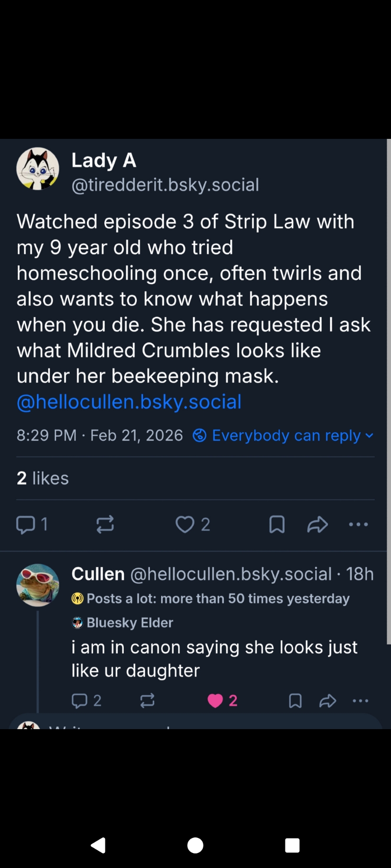Open more options on main post
The height and width of the screenshot is (868, 391).
tap(358, 524)
